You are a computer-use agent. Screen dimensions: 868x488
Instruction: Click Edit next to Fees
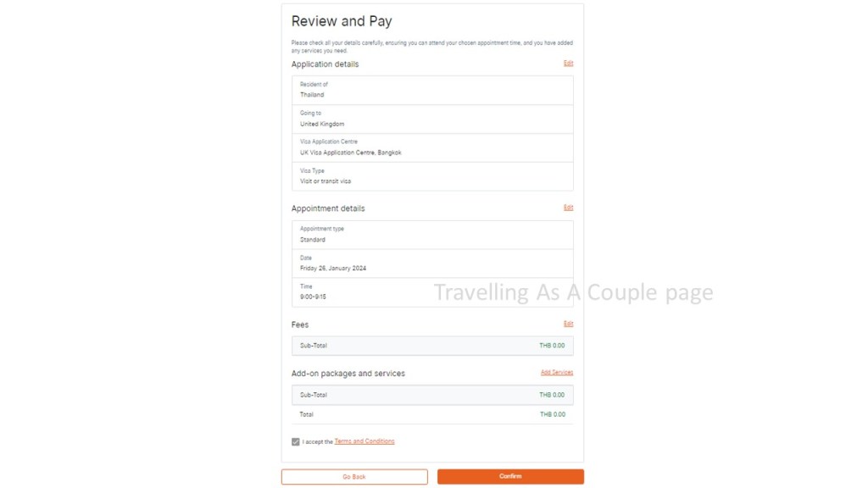pos(568,324)
